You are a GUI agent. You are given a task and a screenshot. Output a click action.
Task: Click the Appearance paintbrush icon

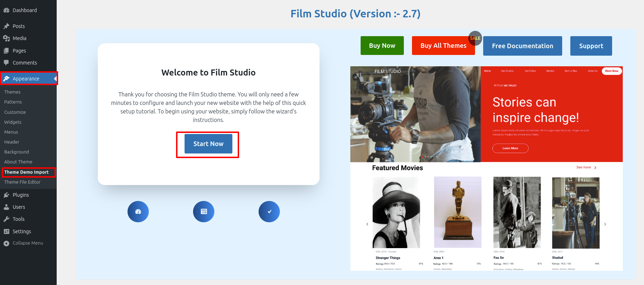pos(6,79)
